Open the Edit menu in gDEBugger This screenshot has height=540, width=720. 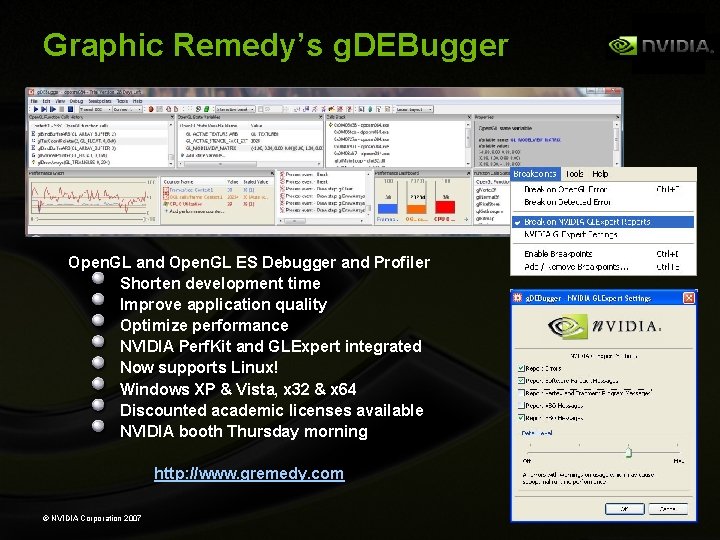[46, 101]
